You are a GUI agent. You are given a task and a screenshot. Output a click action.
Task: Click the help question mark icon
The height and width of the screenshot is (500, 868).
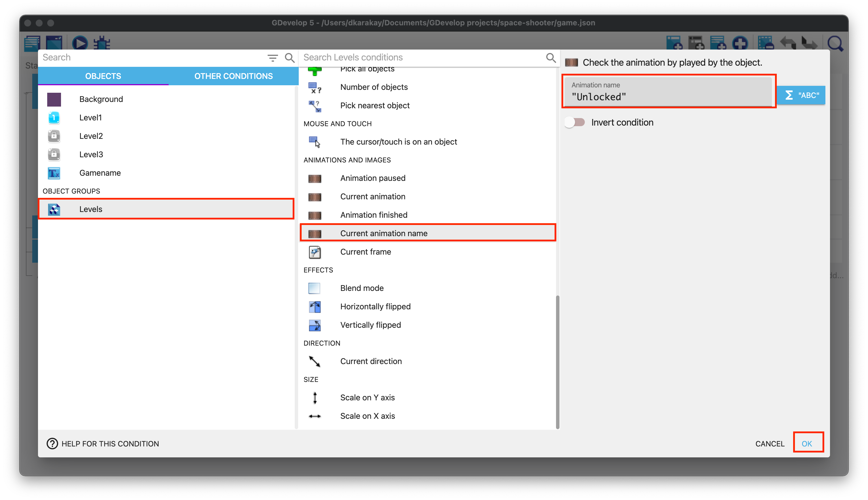(x=52, y=443)
